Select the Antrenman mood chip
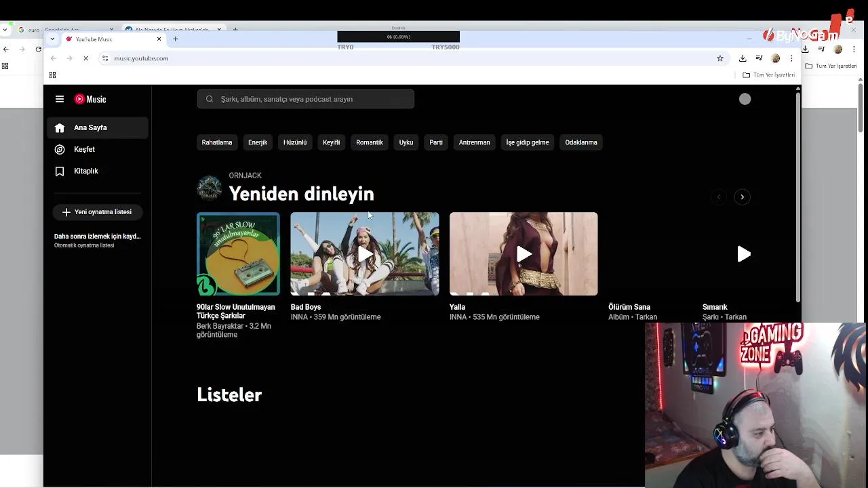 coord(474,142)
